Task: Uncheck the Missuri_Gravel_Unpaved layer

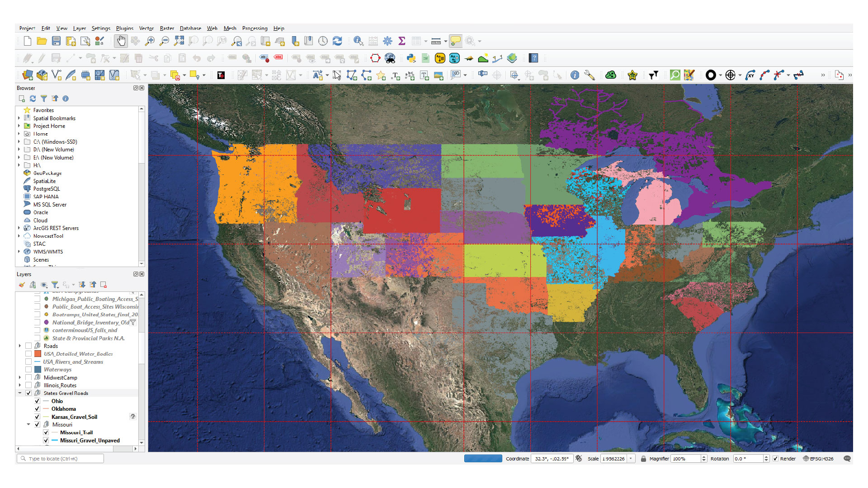Action: (46, 441)
